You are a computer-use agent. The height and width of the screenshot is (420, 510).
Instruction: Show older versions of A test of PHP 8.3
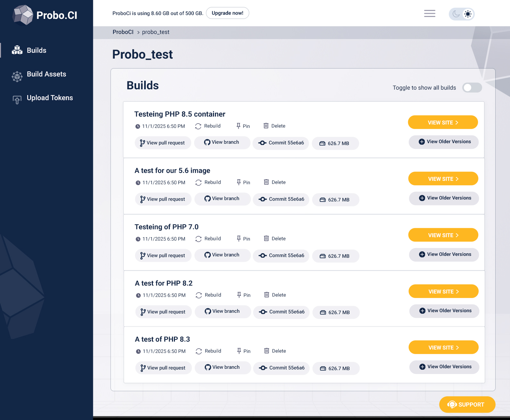click(x=444, y=367)
